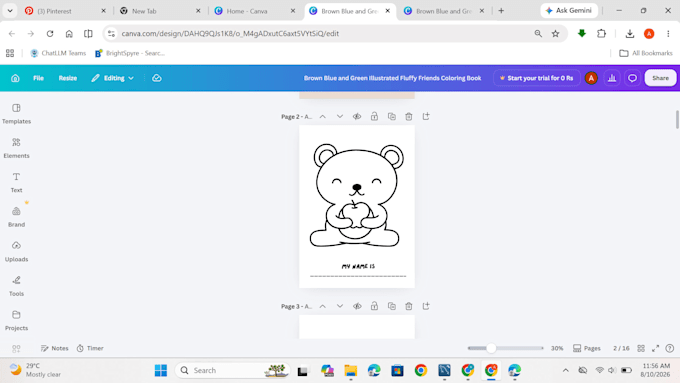Open the help question mark icon
The height and width of the screenshot is (383, 680).
click(x=670, y=348)
